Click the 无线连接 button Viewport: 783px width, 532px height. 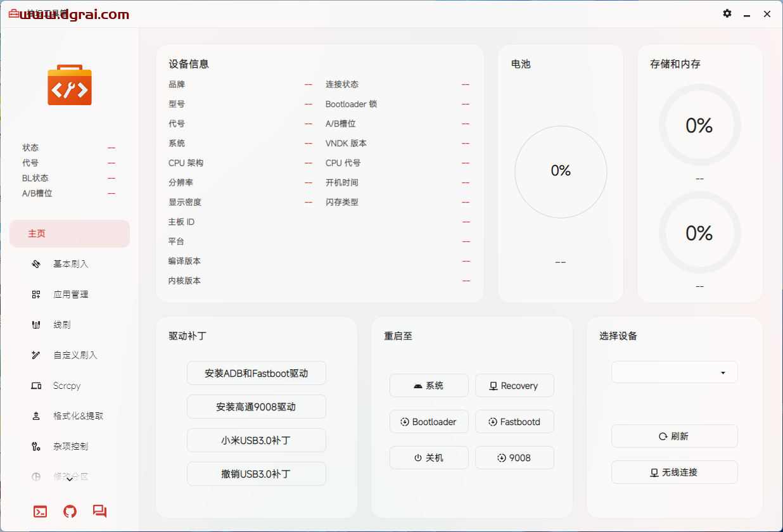pyautogui.click(x=675, y=472)
